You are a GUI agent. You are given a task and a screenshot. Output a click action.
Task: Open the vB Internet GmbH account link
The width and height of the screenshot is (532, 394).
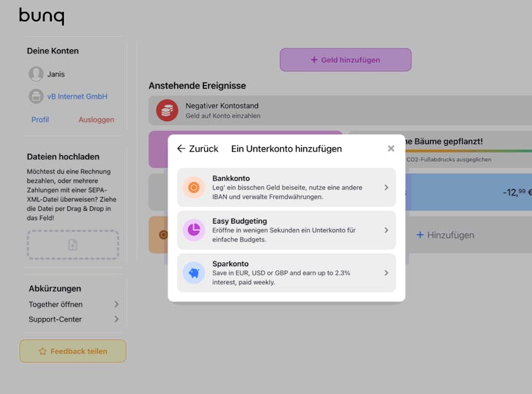[77, 97]
